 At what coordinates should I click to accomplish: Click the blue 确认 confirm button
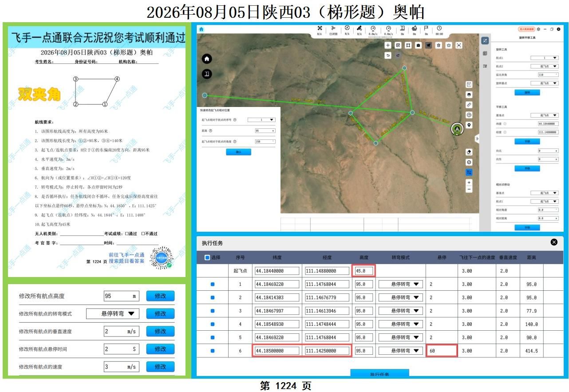click(238, 152)
